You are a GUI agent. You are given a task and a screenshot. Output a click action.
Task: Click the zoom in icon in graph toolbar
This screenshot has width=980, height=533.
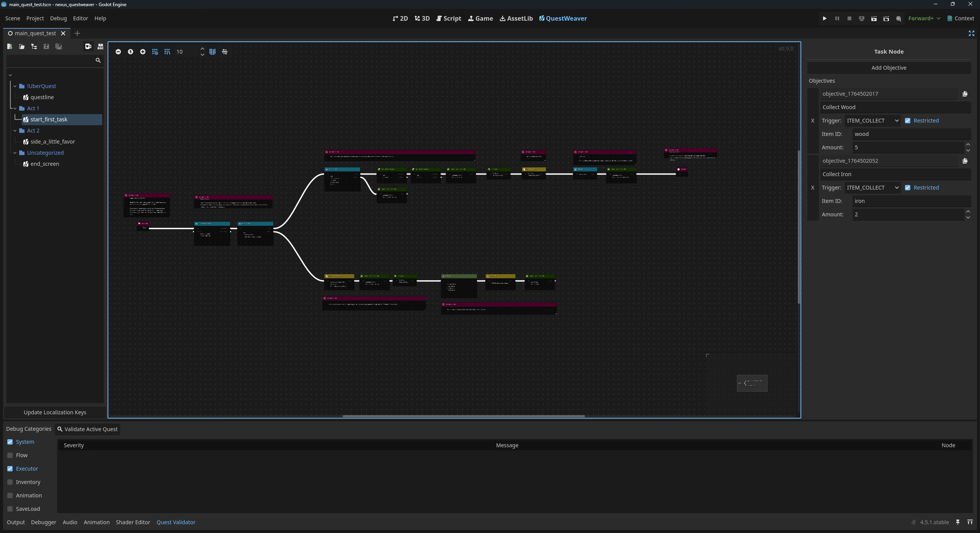pos(143,52)
